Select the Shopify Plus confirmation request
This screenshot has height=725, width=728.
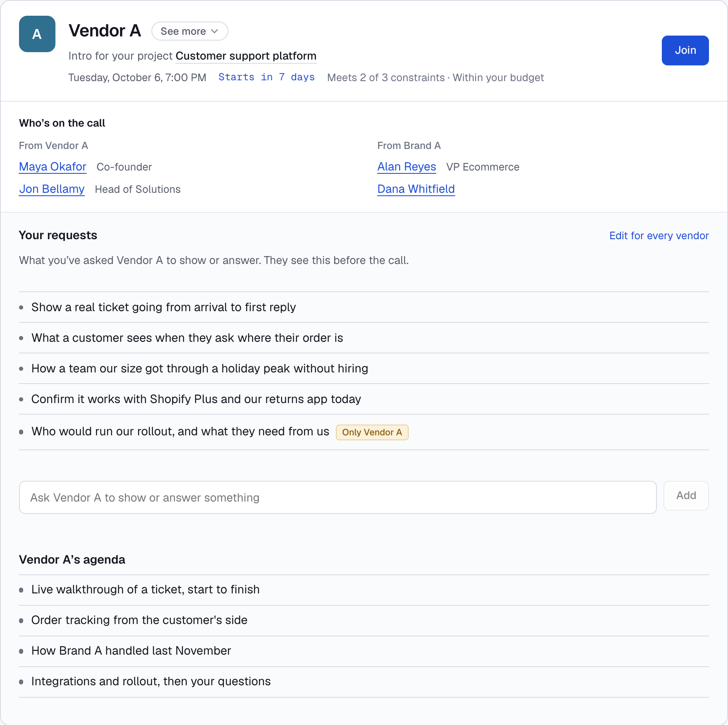pos(364,399)
